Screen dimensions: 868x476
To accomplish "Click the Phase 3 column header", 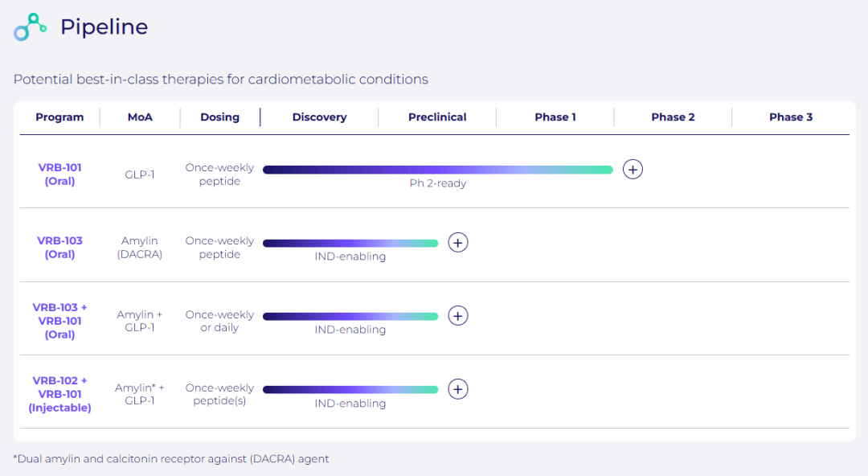I will (791, 117).
